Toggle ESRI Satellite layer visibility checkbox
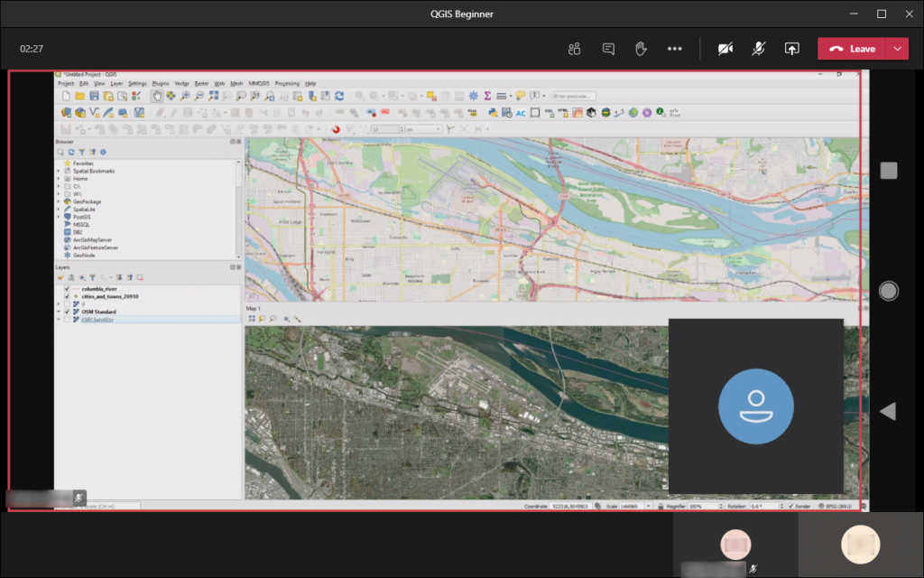This screenshot has height=578, width=924. [67, 320]
